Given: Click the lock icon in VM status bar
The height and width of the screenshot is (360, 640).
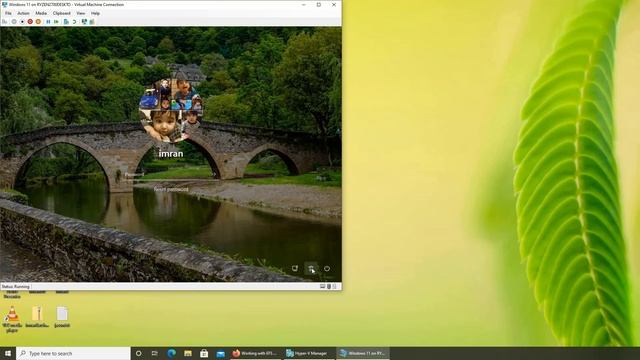Looking at the screenshot, I should [329, 287].
